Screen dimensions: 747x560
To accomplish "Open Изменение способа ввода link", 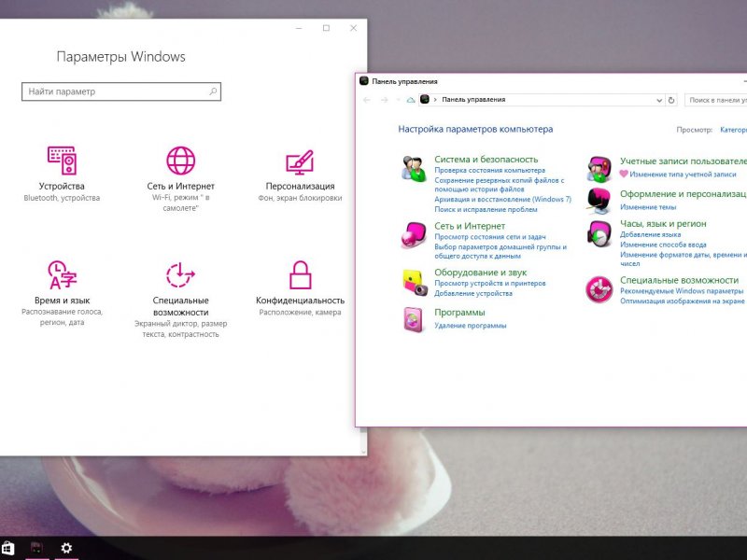I will pos(663,245).
